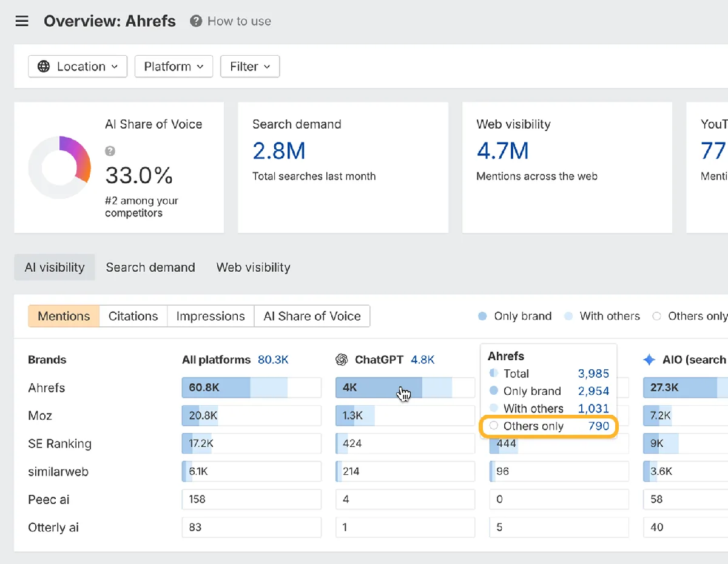Click the All platforms 80.3K total

(273, 360)
